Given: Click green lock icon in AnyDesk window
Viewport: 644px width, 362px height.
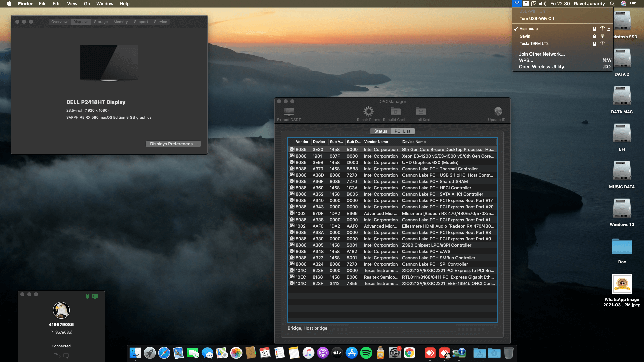Looking at the screenshot, I should point(87,296).
